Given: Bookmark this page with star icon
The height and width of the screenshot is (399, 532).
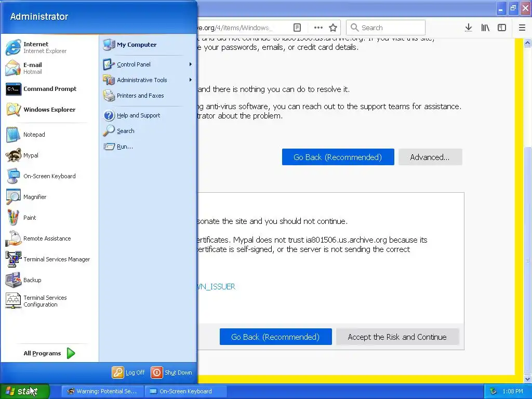Looking at the screenshot, I should pyautogui.click(x=333, y=28).
